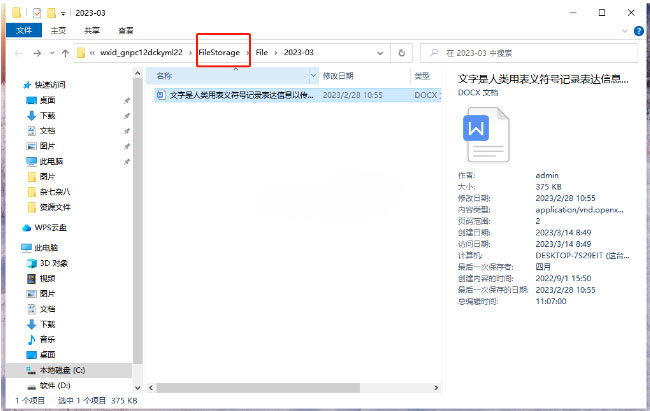650x411 pixels.
Task: Select 此电脑 root in navigation pane
Action: (46, 248)
